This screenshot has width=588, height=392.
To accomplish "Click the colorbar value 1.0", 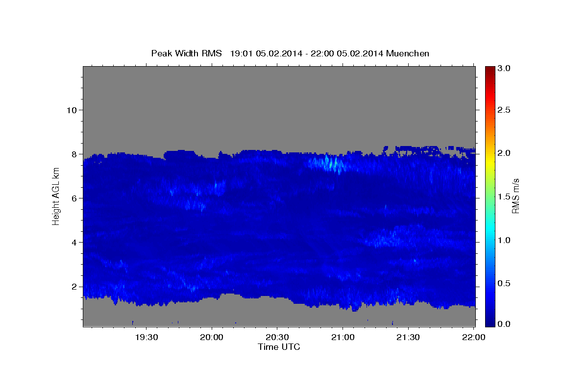I will 505,240.
